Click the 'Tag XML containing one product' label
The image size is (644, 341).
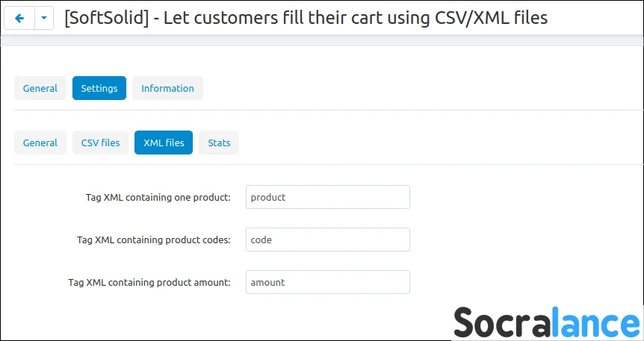click(x=158, y=198)
